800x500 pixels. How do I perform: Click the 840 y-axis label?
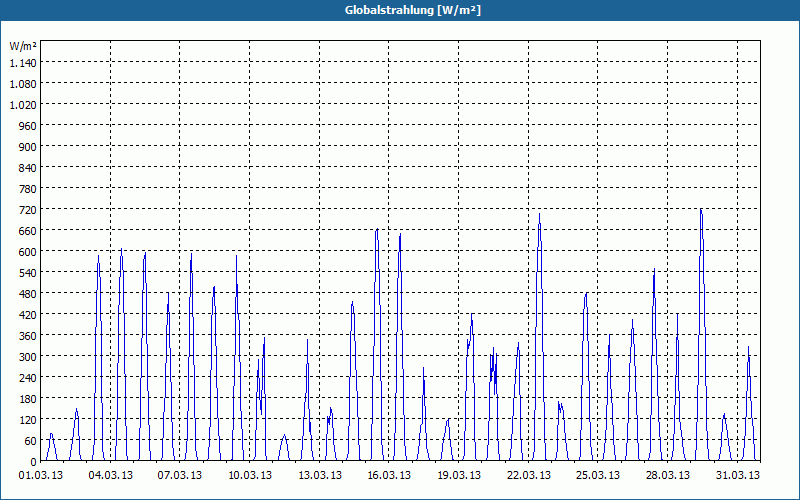tap(28, 167)
